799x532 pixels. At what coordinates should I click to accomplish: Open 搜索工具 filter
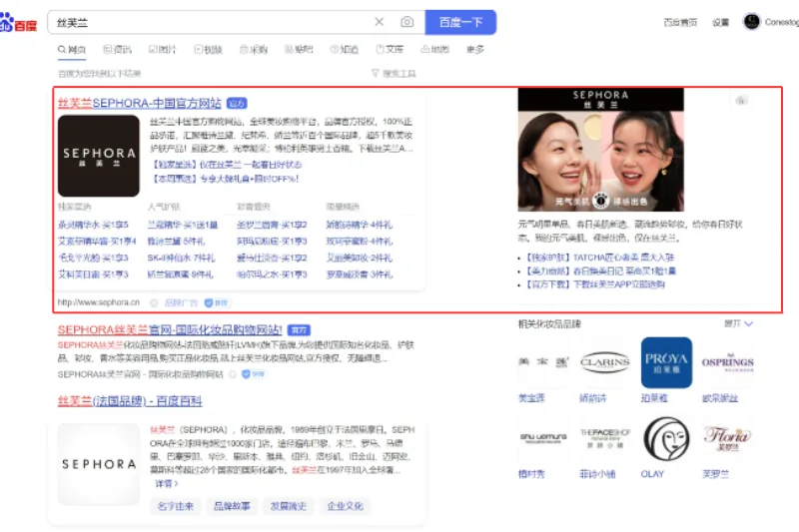pyautogui.click(x=394, y=73)
